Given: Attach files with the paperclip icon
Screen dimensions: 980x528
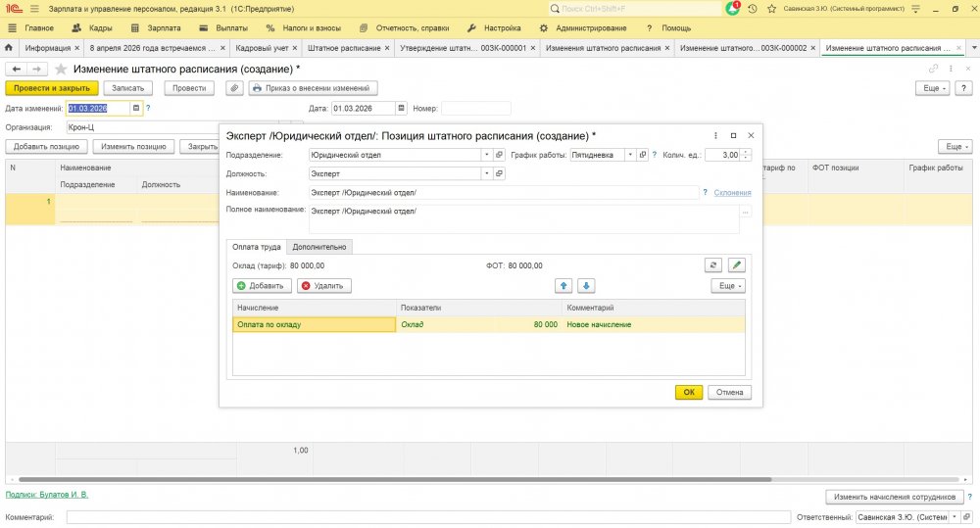Looking at the screenshot, I should pyautogui.click(x=234, y=88).
